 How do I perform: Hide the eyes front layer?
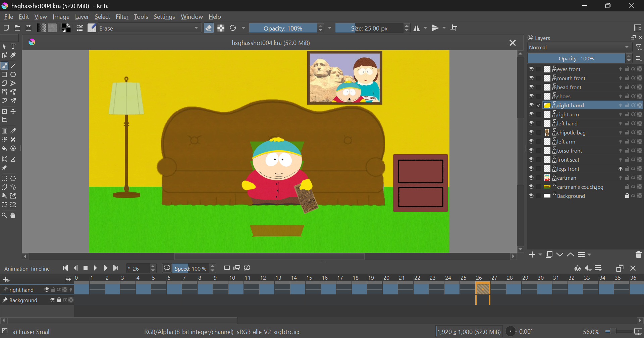[531, 69]
